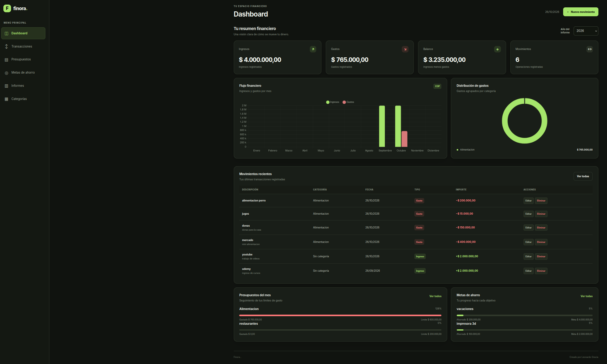Click the finora logo icon
Image resolution: width=607 pixels, height=364 pixels.
pyautogui.click(x=7, y=8)
